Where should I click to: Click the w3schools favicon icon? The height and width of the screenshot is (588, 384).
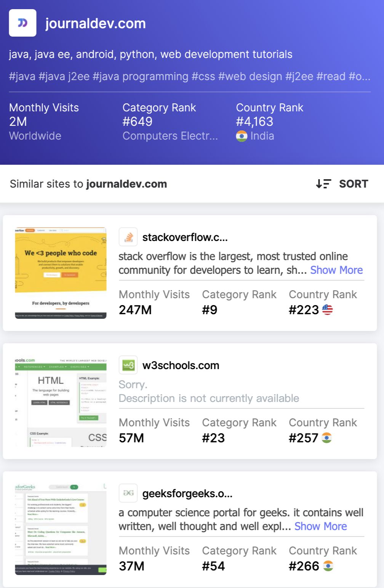(128, 365)
